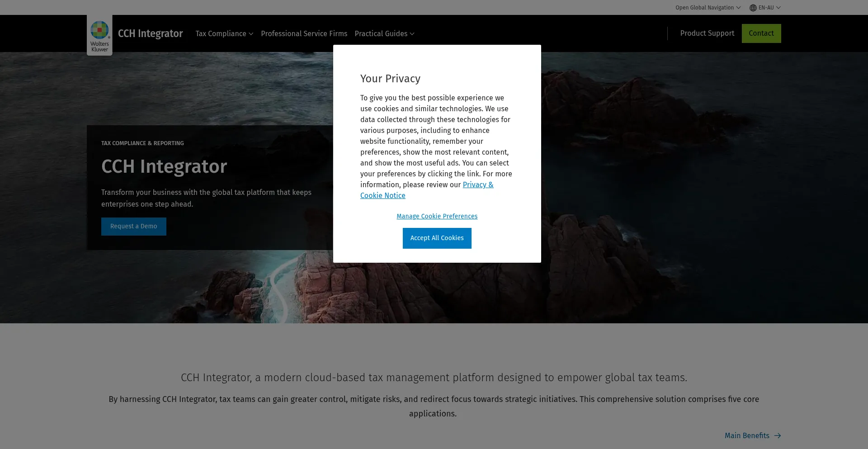Click the Request a Demo button
This screenshot has height=449, width=868.
(134, 227)
